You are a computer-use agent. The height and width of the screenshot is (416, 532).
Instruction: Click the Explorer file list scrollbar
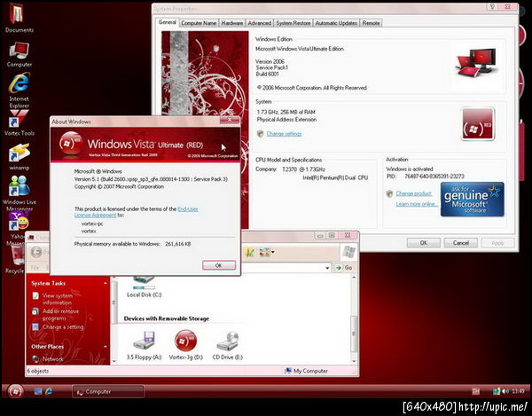coord(354,334)
